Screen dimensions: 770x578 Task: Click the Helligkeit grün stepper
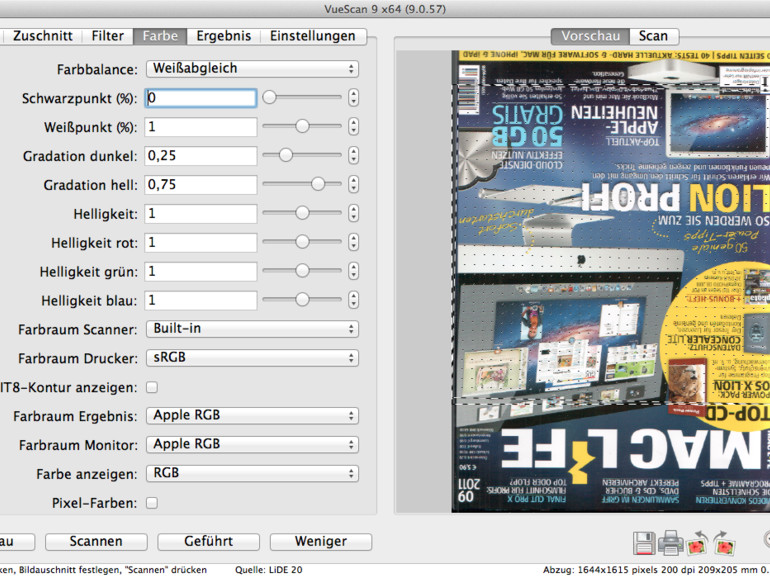[x=353, y=271]
